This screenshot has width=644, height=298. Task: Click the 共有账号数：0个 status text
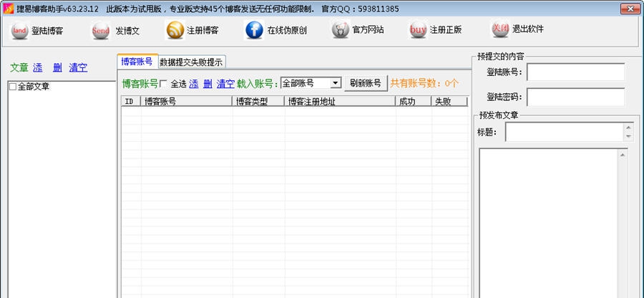tap(424, 83)
